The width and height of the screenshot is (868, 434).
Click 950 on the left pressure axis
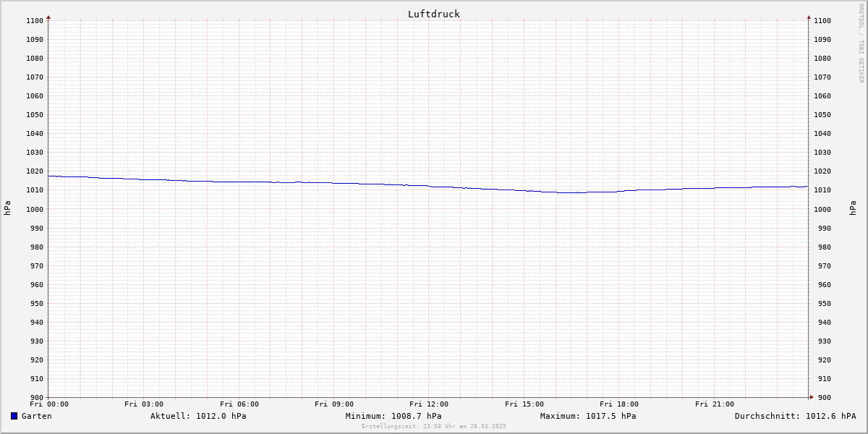click(37, 304)
